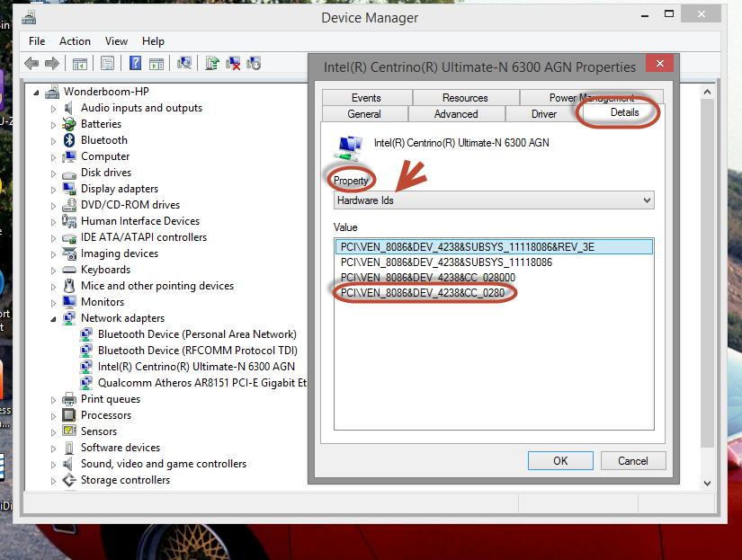
Task: Click the network adapter icon in Properties dialog
Action: pos(350,147)
